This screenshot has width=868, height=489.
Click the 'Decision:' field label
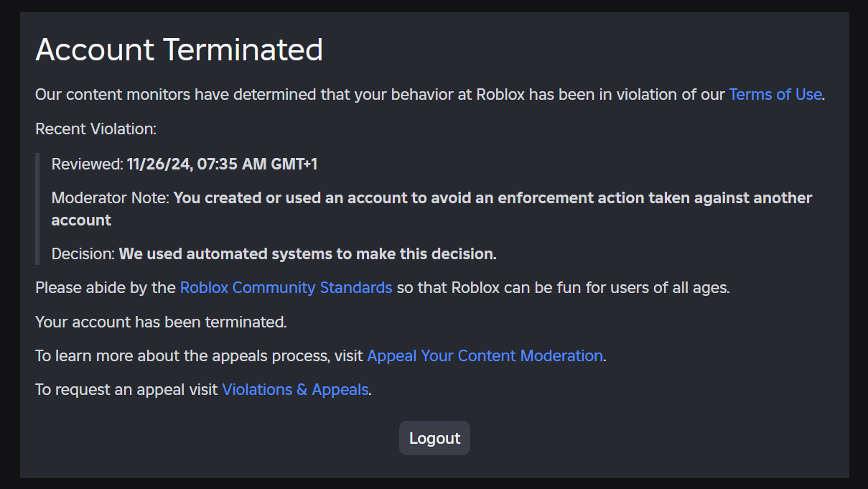pos(83,253)
